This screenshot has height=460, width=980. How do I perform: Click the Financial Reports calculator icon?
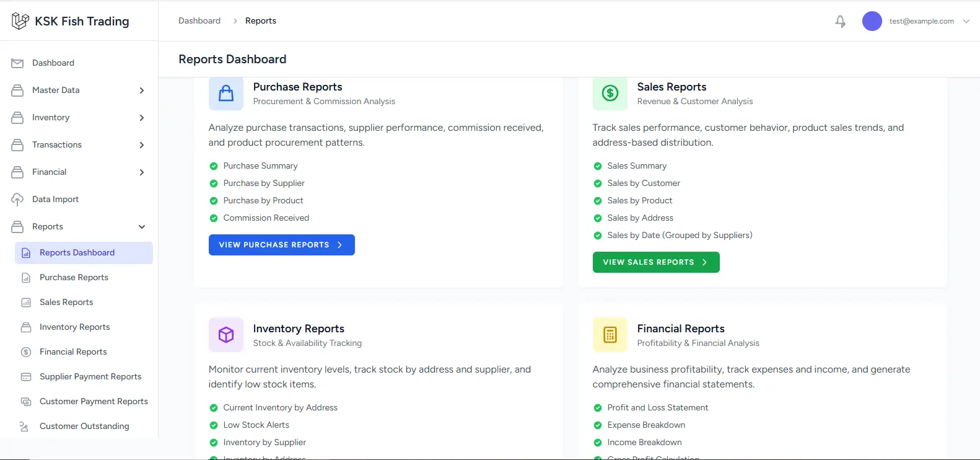coord(610,335)
